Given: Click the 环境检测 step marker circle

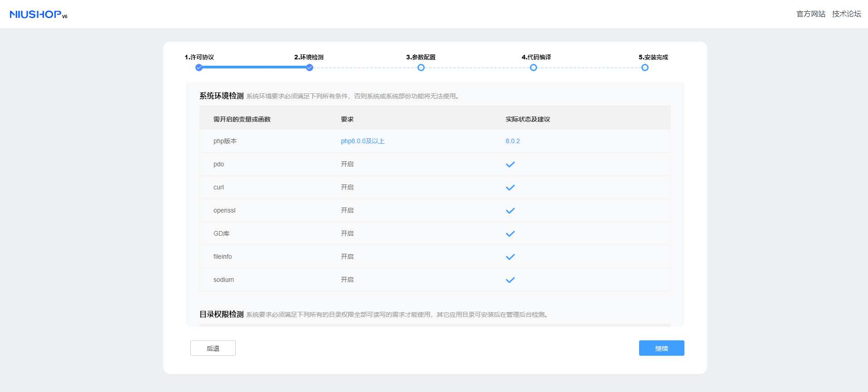Looking at the screenshot, I should 310,68.
